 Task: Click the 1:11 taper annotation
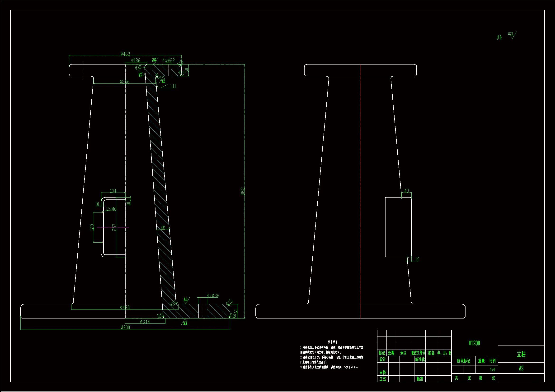(173, 86)
